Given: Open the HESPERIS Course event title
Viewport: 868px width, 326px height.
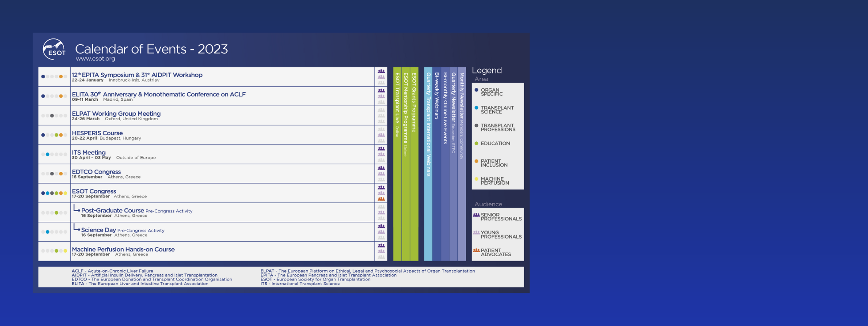Looking at the screenshot, I should point(97,133).
